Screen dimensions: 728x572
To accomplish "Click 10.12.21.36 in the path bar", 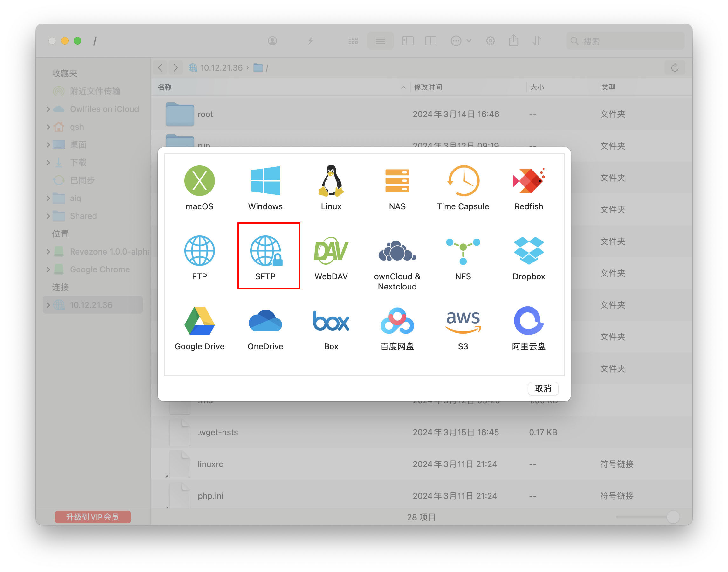I will click(216, 68).
